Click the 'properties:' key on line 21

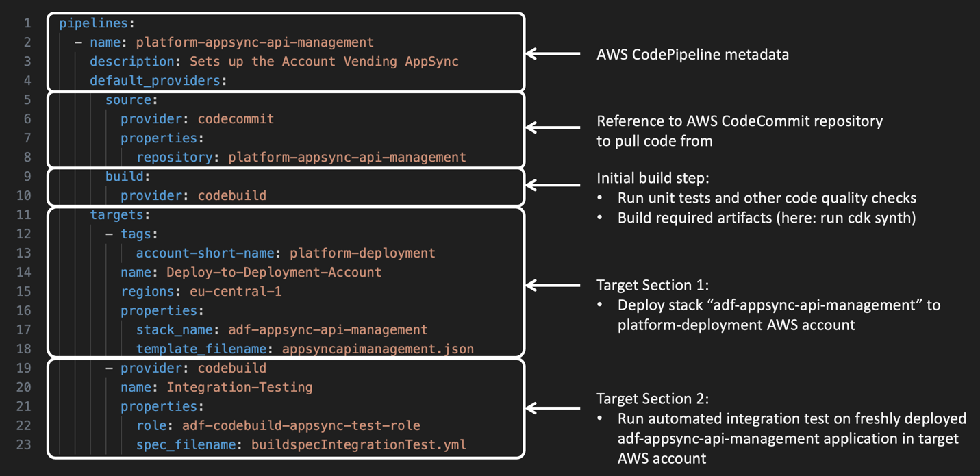pos(162,407)
